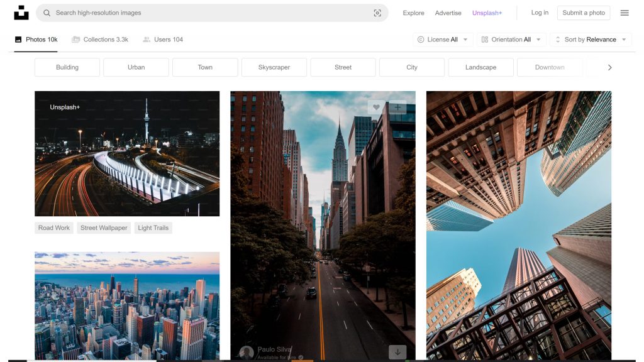Open the hamburger menu
The image size is (644, 362).
pyautogui.click(x=625, y=13)
